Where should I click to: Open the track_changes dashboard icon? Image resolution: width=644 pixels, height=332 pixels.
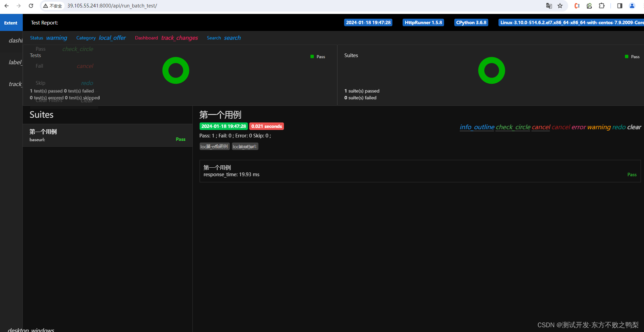(x=180, y=38)
